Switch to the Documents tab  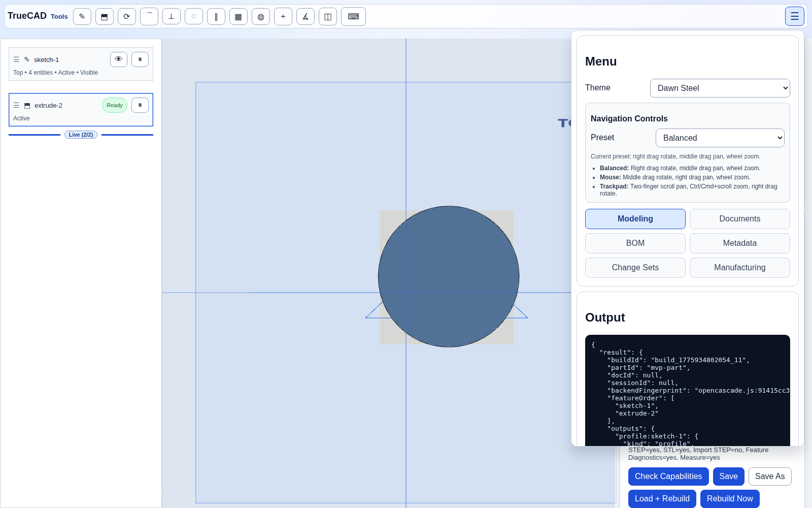pyautogui.click(x=739, y=219)
